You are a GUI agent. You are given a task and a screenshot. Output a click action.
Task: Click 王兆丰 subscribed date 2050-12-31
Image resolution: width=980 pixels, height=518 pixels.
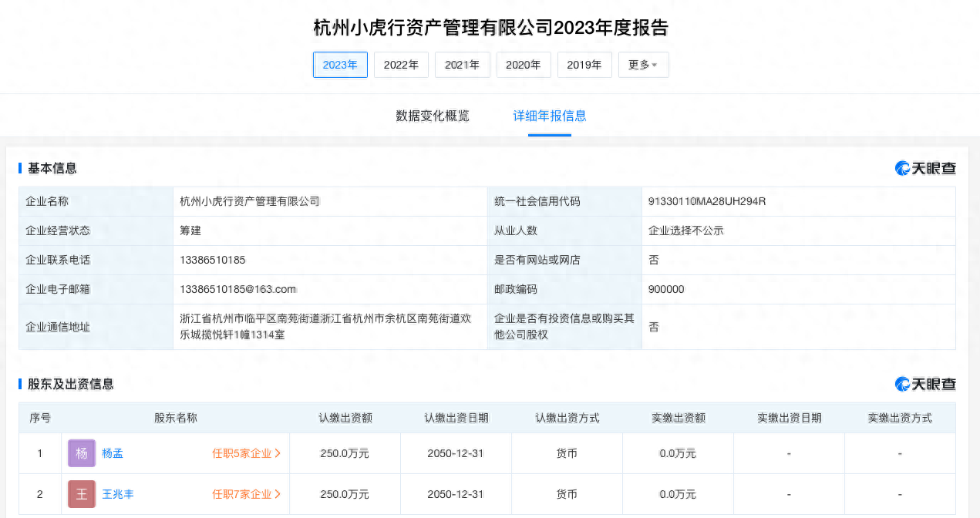456,494
